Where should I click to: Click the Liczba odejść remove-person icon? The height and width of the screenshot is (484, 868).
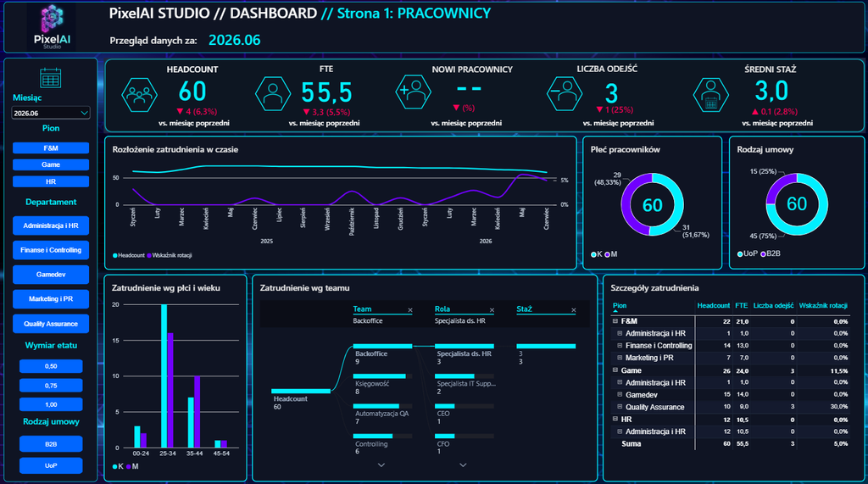565,93
